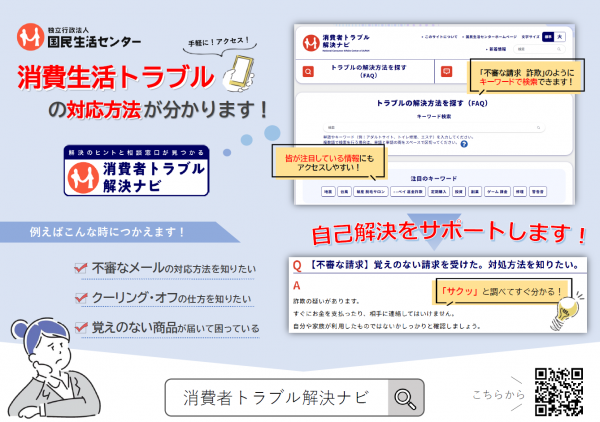The height and width of the screenshot is (422, 600).
Task: Click the 送金詐欺 keyword tag
Action: pos(408,192)
